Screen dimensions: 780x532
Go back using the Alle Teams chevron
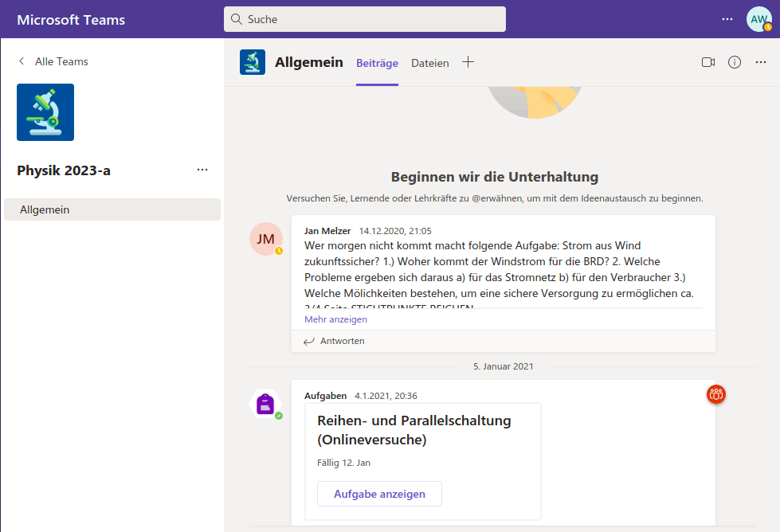coord(22,61)
